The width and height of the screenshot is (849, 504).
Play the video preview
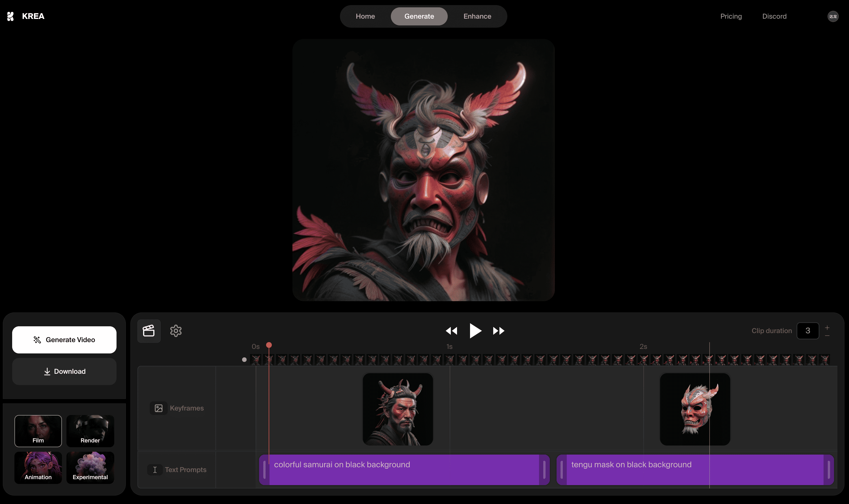tap(475, 331)
